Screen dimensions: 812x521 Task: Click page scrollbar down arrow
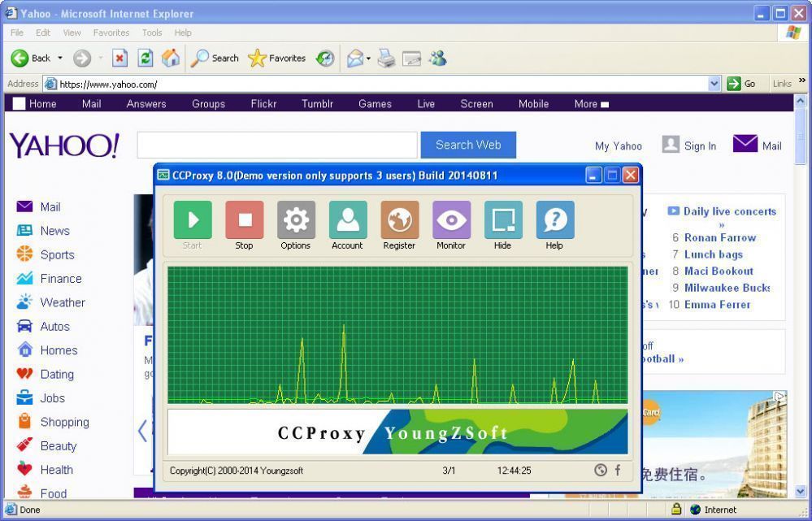tap(800, 491)
